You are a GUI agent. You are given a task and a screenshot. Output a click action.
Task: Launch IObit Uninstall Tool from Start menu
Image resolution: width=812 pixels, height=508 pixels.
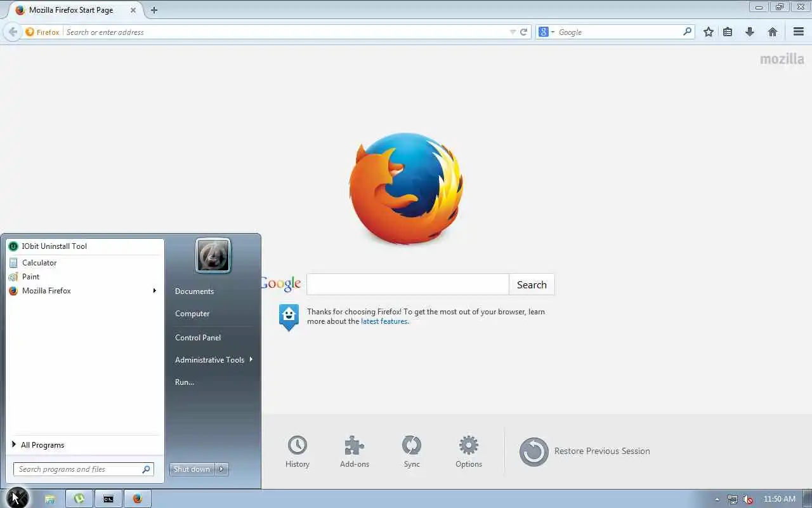pos(84,246)
